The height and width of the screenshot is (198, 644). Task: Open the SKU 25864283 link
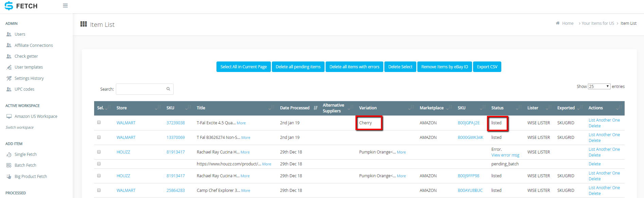(176, 191)
